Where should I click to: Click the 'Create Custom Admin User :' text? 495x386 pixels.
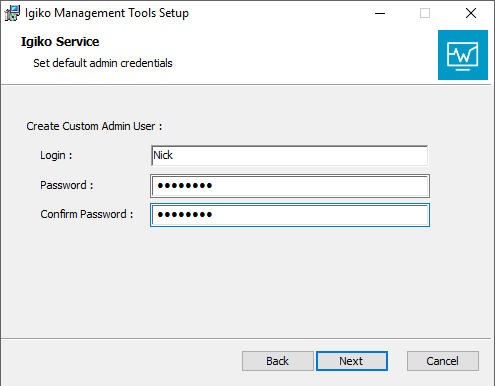(94, 126)
